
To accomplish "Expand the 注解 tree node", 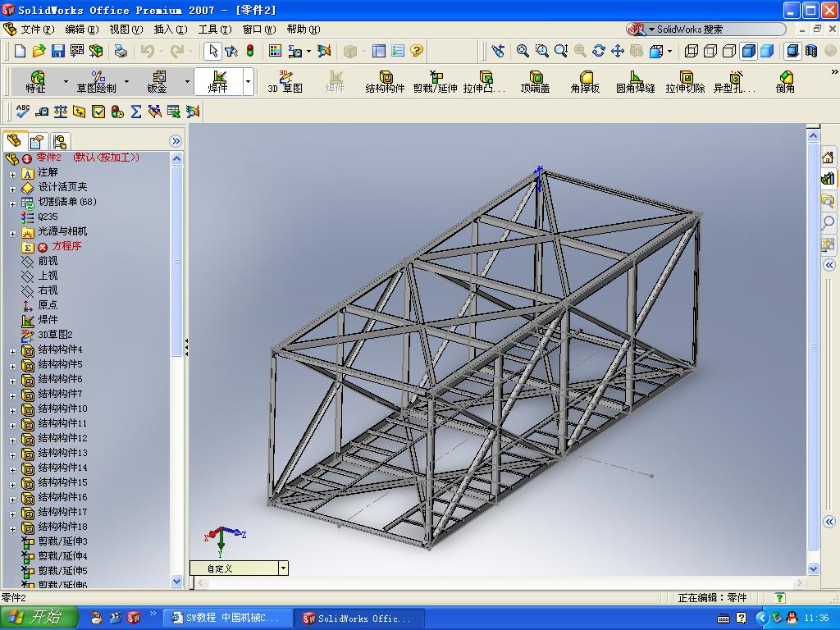I will pos(13,174).
